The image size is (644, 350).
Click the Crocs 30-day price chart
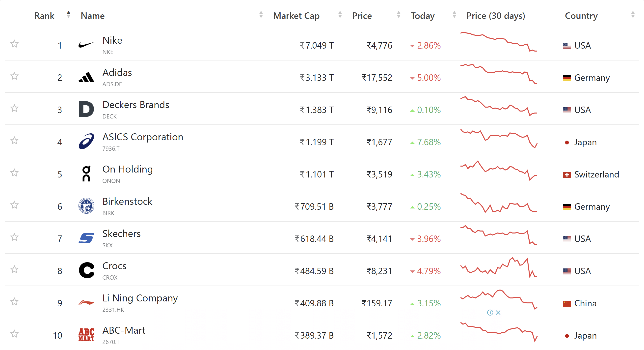(499, 268)
